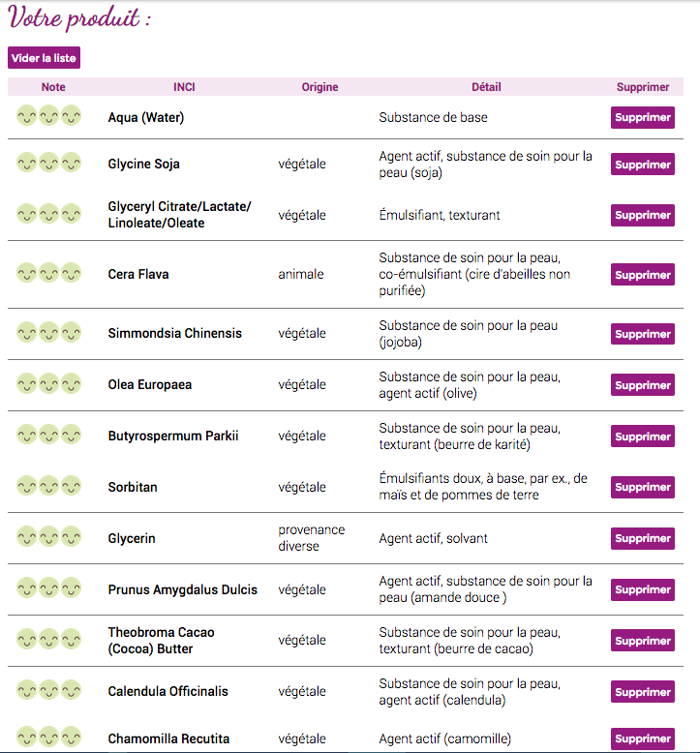Image resolution: width=700 pixels, height=753 pixels.
Task: Click the 'INCI' column header
Action: tap(184, 87)
